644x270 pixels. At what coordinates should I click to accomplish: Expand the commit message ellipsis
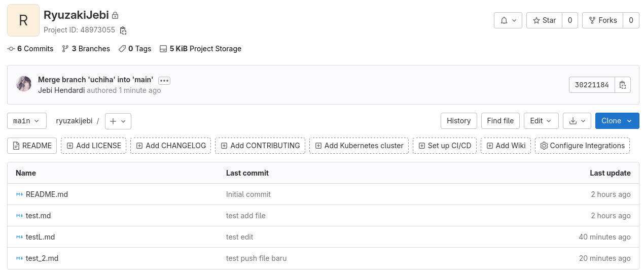[x=164, y=80]
